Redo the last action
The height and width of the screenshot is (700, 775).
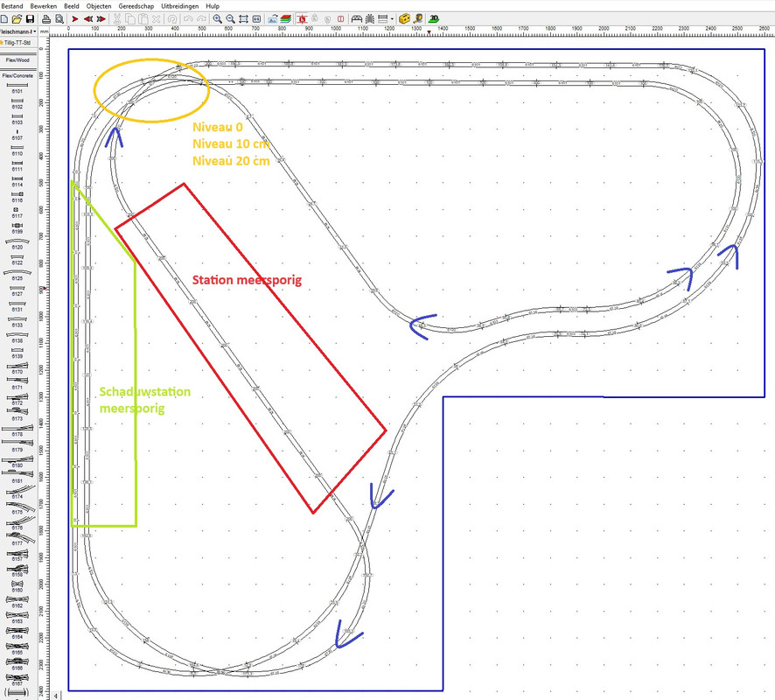pyautogui.click(x=201, y=19)
